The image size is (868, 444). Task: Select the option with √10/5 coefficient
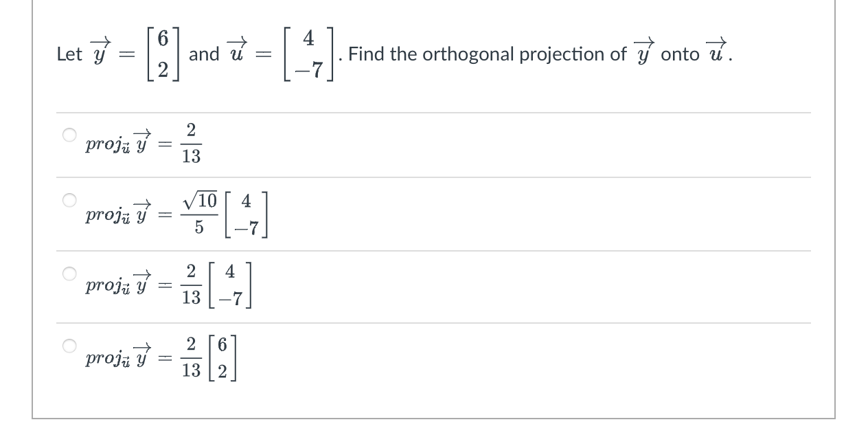(x=69, y=200)
